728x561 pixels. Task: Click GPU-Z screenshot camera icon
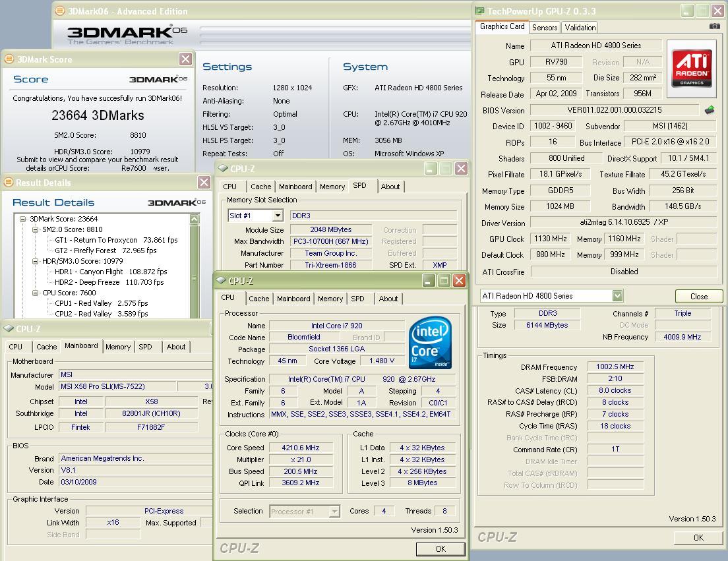[x=715, y=26]
